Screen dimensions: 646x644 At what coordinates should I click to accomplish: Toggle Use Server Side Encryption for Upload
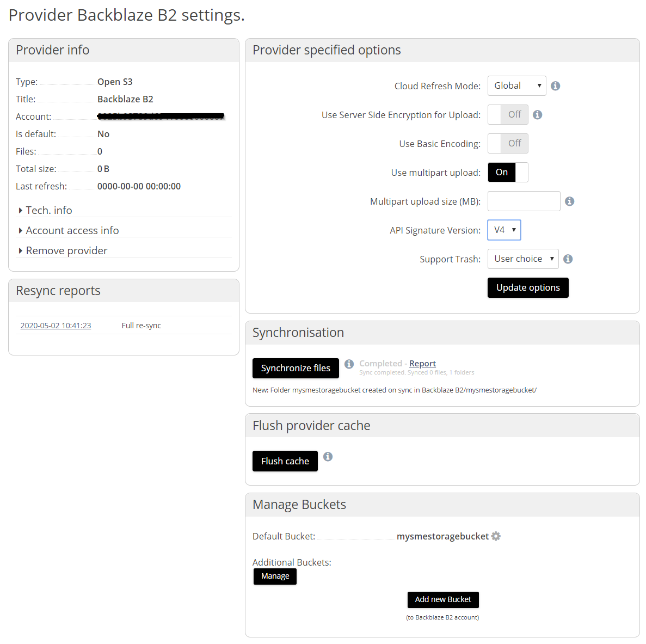pyautogui.click(x=508, y=114)
